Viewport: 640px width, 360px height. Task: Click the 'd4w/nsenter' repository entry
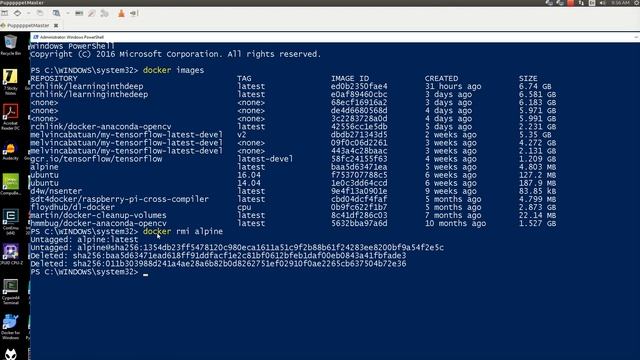pos(56,191)
